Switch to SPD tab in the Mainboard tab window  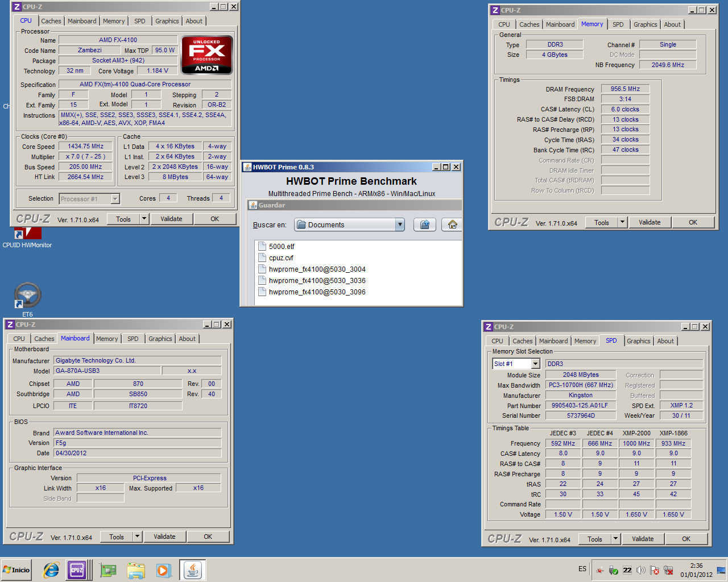click(133, 339)
